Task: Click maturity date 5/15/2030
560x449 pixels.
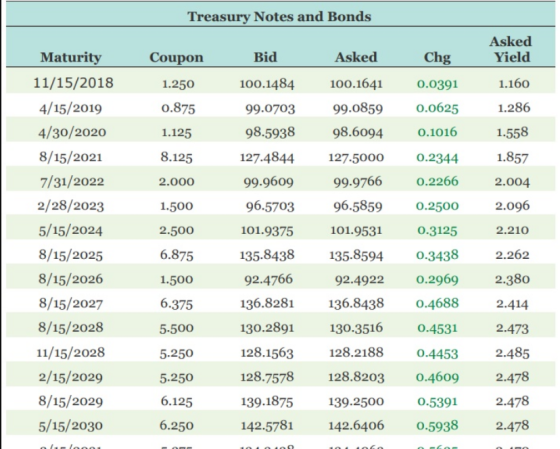Action: [71, 426]
